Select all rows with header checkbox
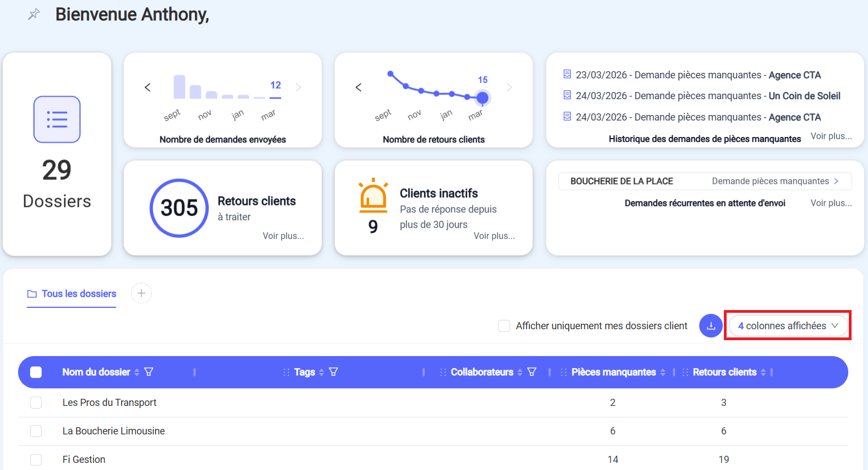Image resolution: width=868 pixels, height=470 pixels. [36, 372]
